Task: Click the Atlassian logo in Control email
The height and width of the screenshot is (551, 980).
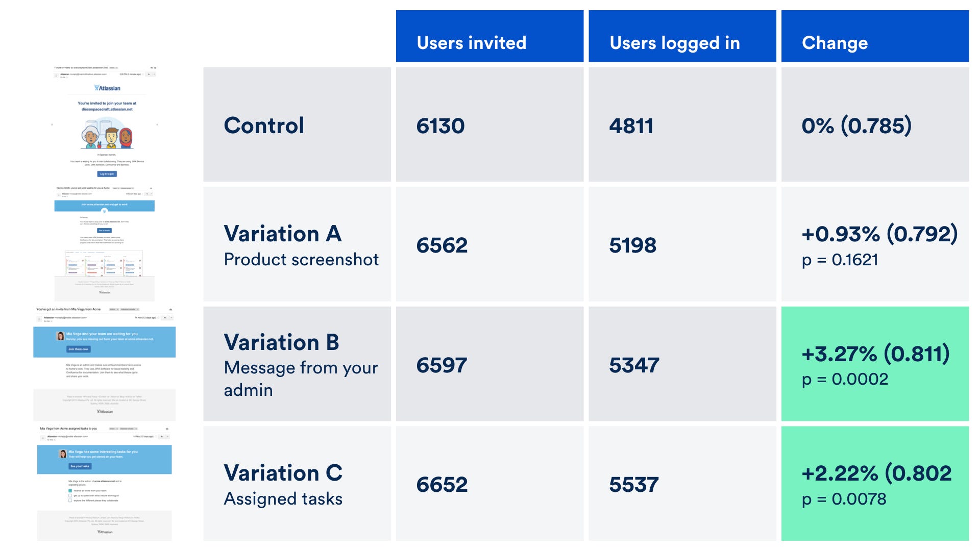Action: (107, 88)
